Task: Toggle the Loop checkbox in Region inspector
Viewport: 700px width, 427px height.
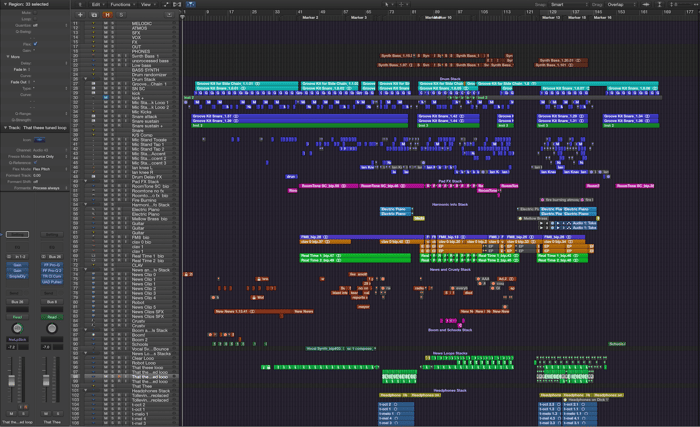Action: pyautogui.click(x=35, y=19)
